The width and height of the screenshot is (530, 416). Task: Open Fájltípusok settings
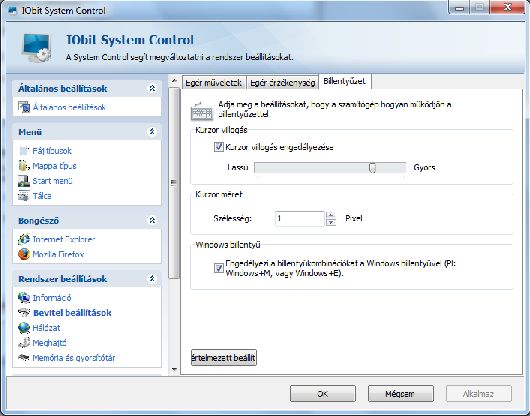tap(52, 151)
